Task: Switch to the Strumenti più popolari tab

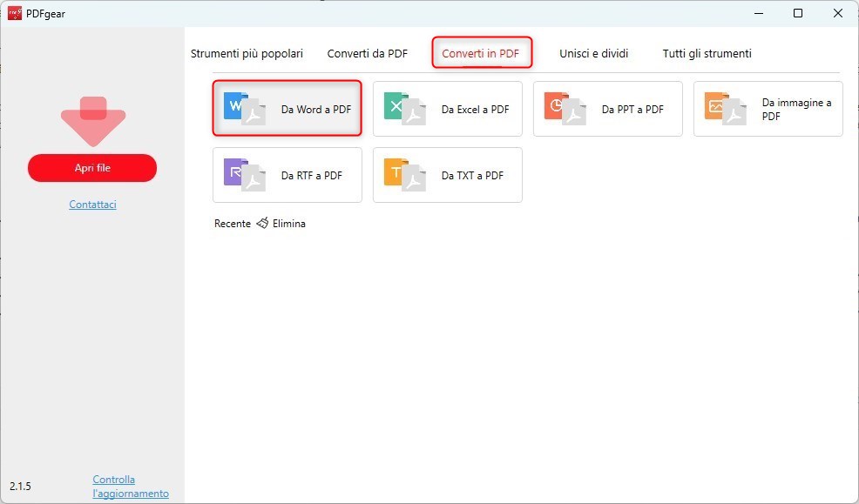Action: [247, 53]
